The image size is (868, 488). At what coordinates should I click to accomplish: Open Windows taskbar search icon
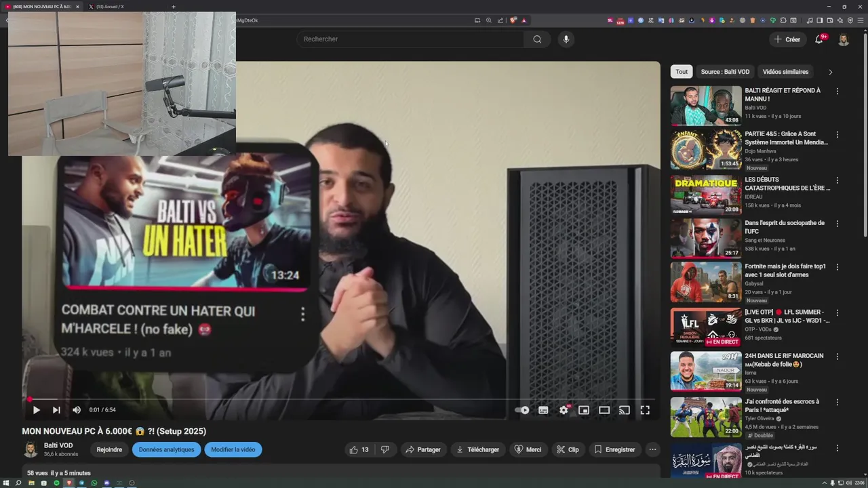coord(18,483)
